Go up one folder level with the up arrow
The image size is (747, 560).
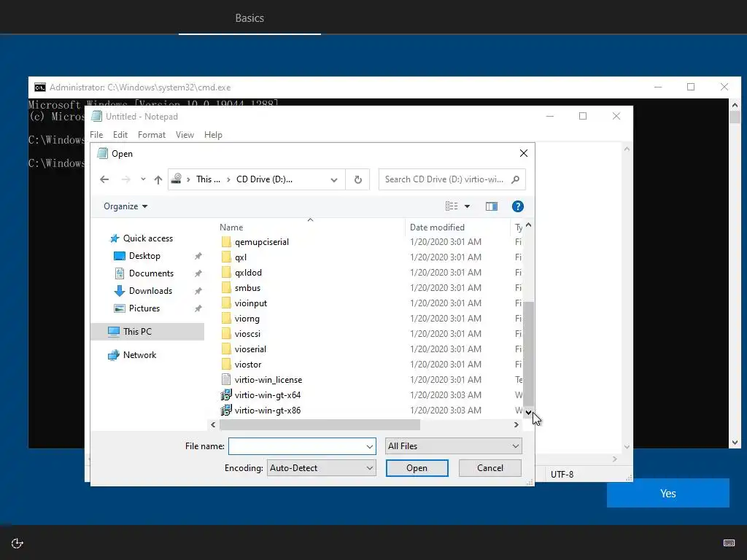158,179
